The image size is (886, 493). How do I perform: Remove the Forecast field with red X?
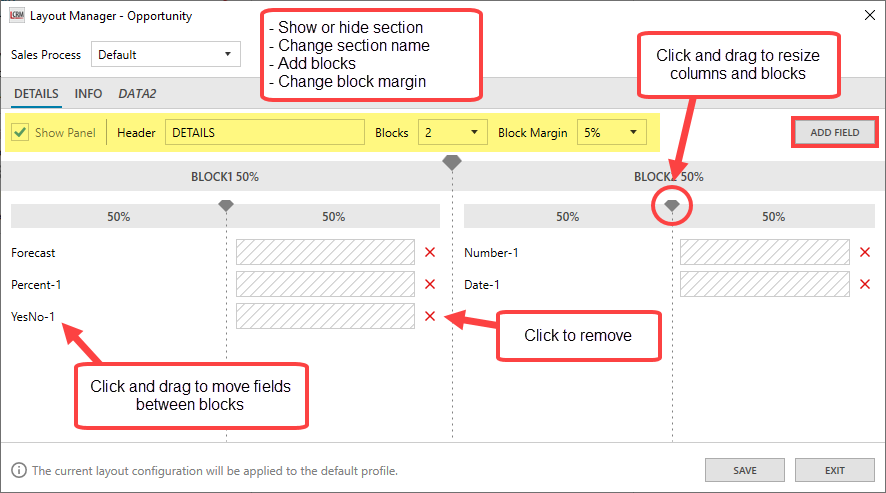430,253
